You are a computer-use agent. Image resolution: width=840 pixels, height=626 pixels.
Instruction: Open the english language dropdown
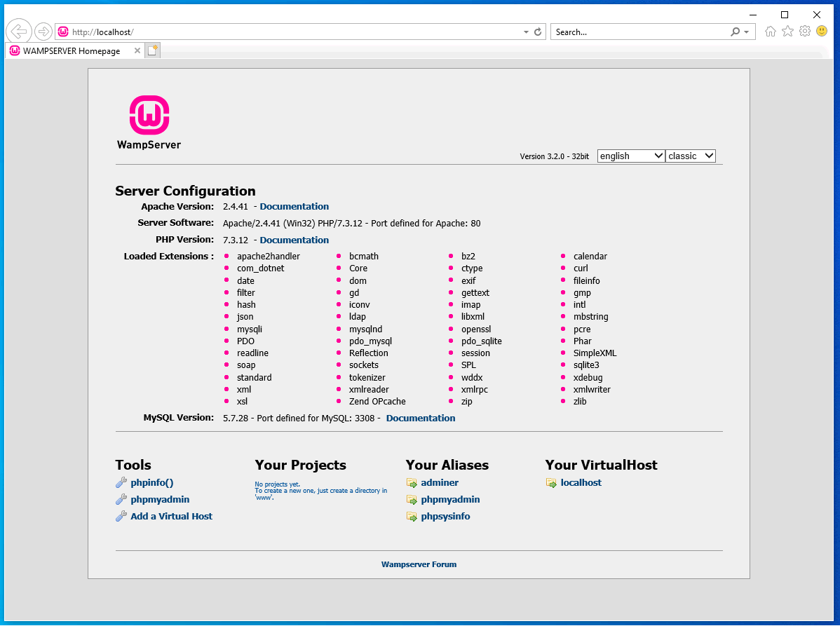(631, 156)
